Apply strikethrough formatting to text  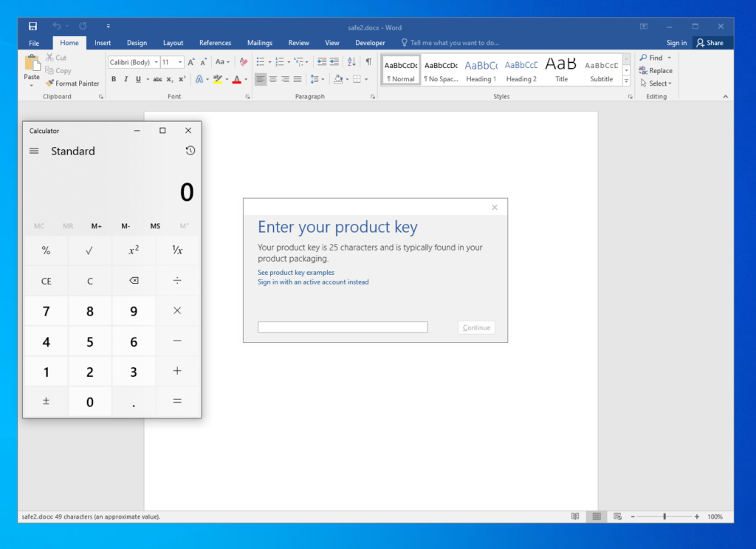[x=157, y=79]
